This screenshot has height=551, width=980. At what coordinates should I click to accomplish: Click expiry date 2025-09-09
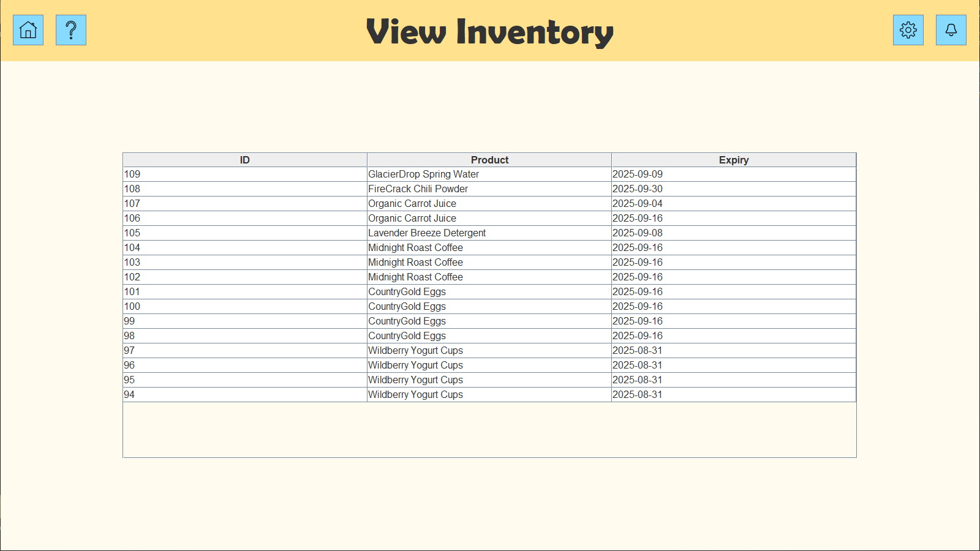pyautogui.click(x=734, y=174)
